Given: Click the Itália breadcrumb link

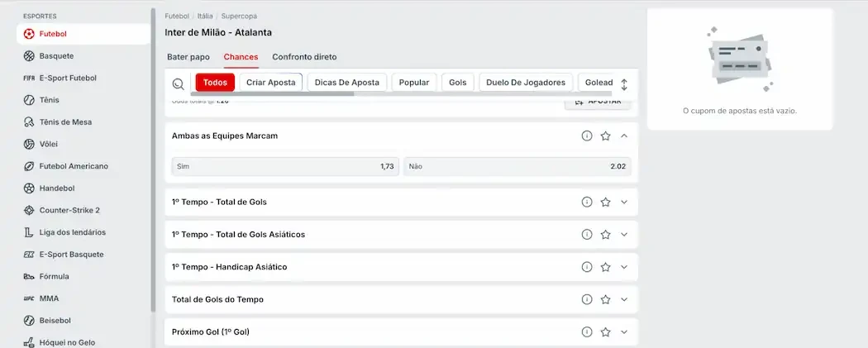Looking at the screenshot, I should (x=205, y=16).
